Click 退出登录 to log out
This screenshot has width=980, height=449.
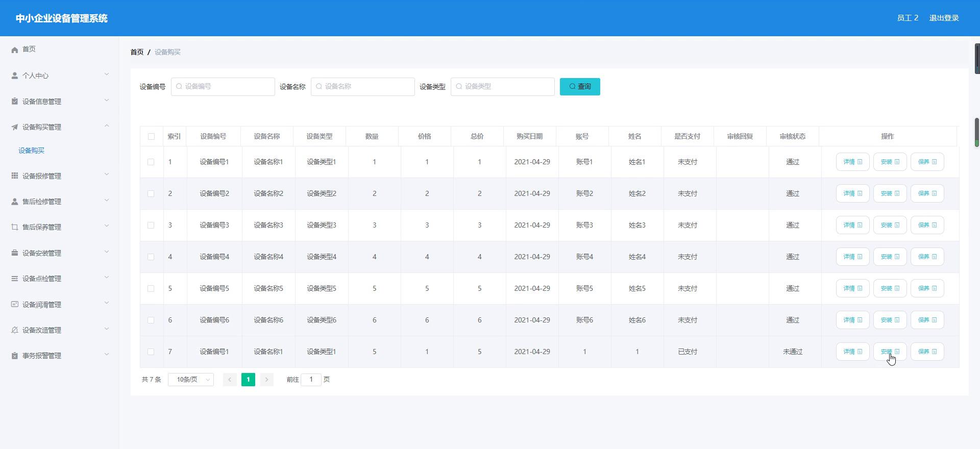(944, 18)
